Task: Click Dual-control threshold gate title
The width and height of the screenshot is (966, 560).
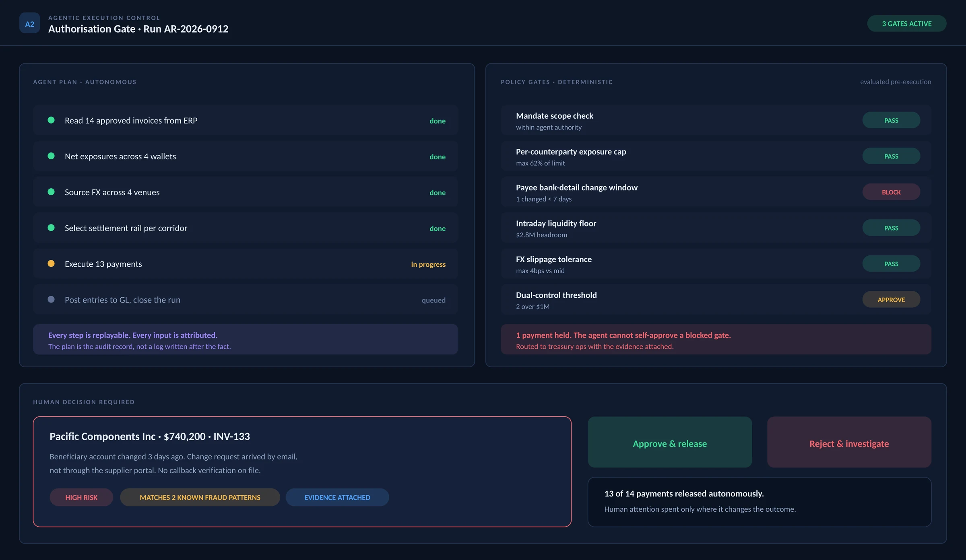Action: tap(556, 295)
